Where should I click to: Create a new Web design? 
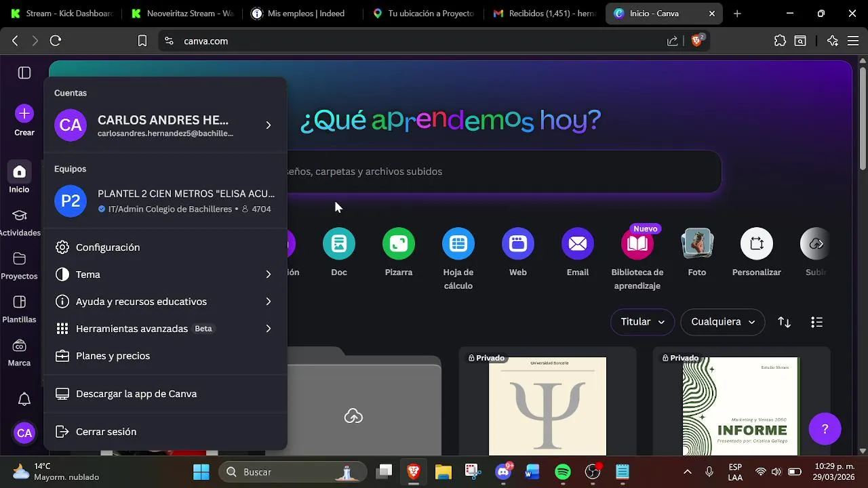point(518,244)
